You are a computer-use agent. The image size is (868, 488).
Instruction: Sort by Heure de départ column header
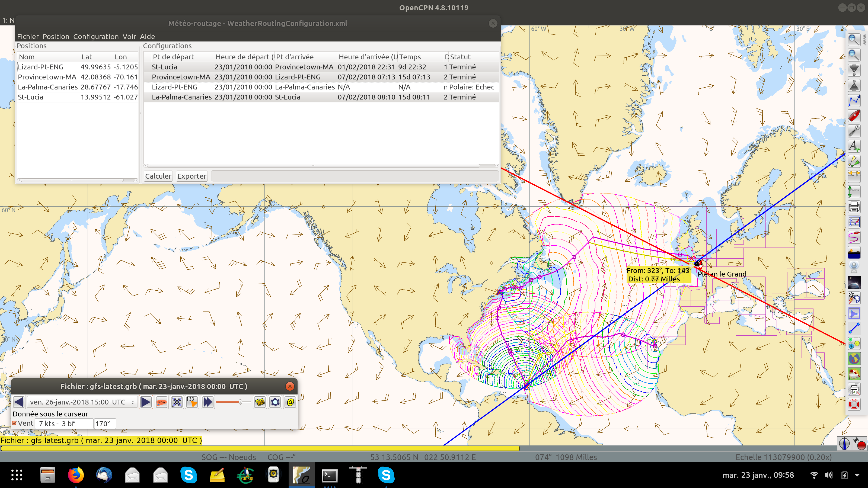(244, 57)
